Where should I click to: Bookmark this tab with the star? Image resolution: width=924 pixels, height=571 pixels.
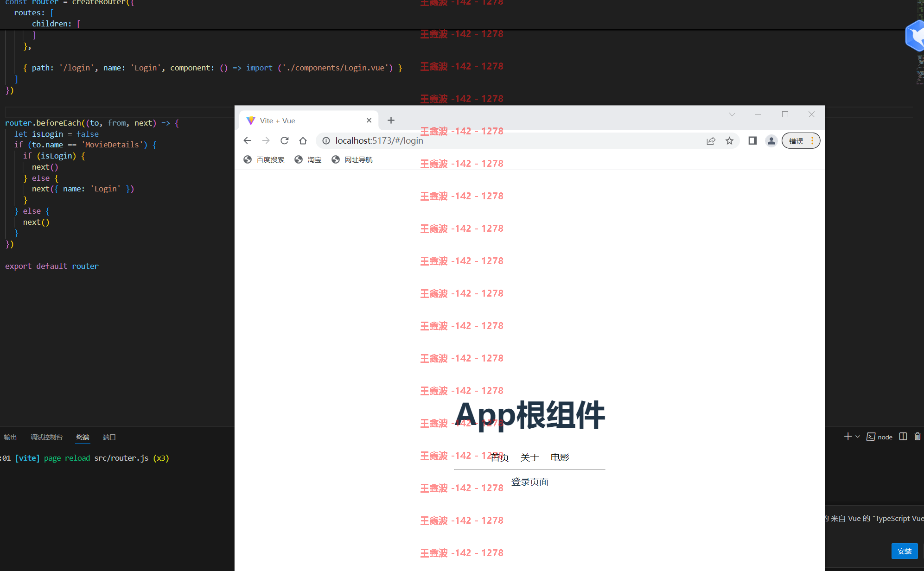(x=729, y=140)
